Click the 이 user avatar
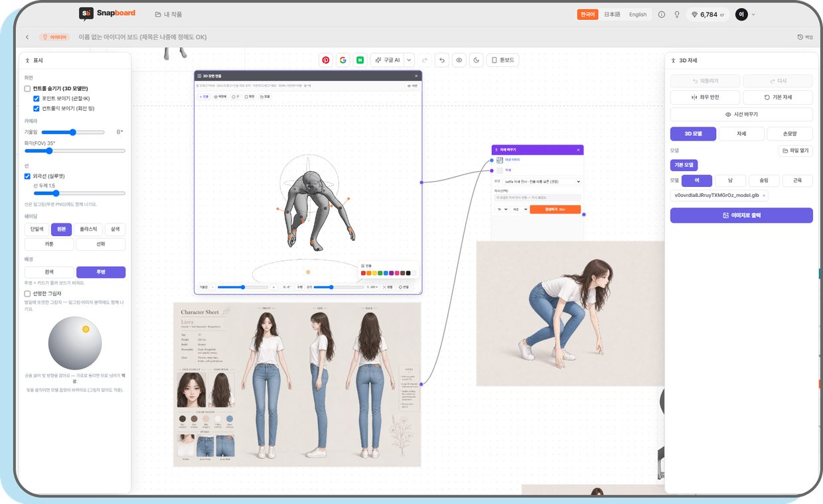The width and height of the screenshot is (823, 504). [741, 14]
